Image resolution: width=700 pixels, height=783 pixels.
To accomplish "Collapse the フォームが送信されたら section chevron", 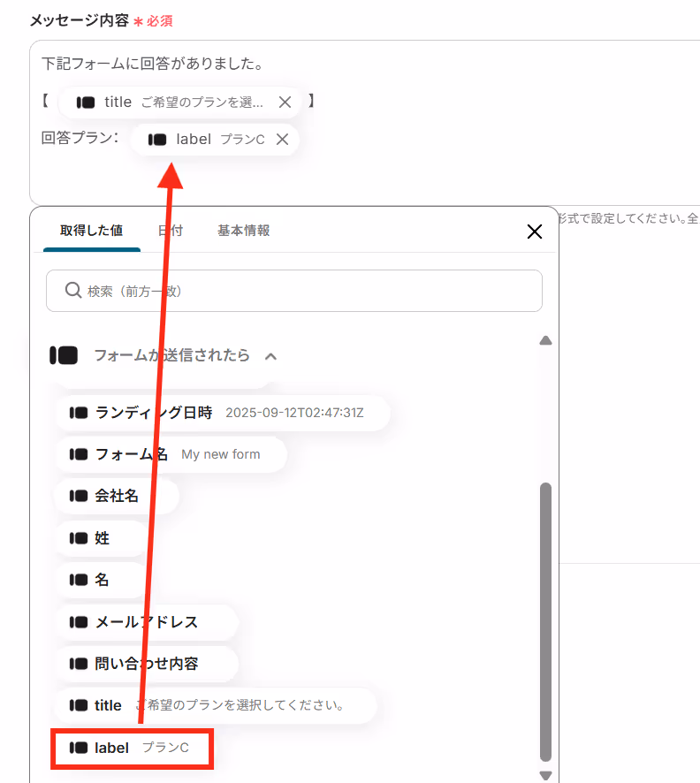I will pos(270,356).
